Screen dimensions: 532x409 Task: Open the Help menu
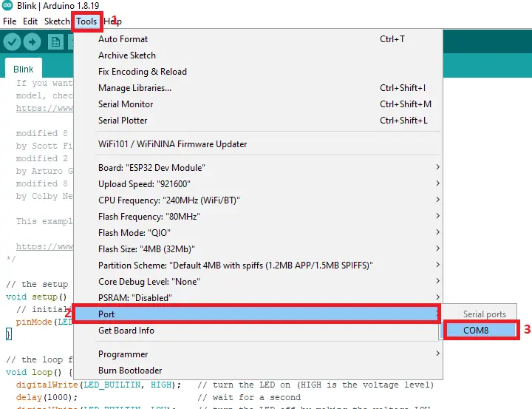pos(112,21)
